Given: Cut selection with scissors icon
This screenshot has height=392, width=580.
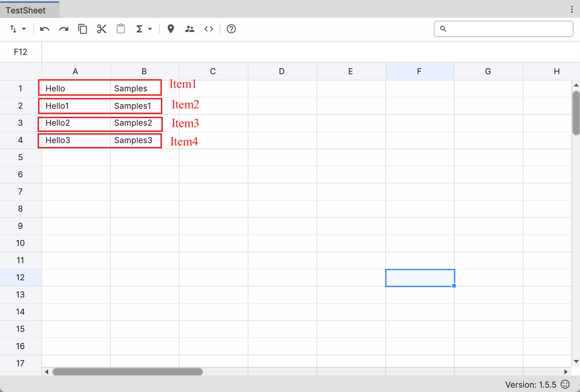Looking at the screenshot, I should tap(102, 29).
